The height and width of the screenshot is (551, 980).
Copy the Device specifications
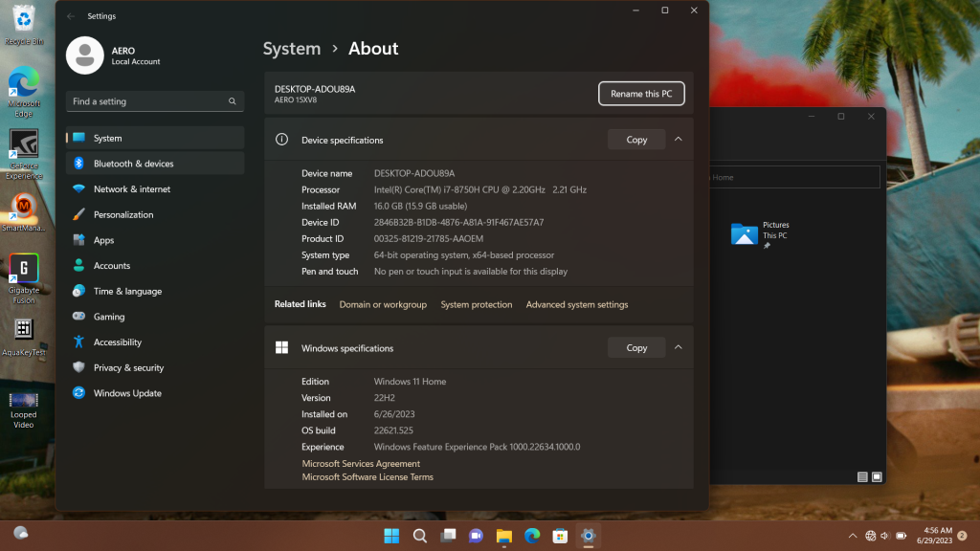tap(636, 140)
